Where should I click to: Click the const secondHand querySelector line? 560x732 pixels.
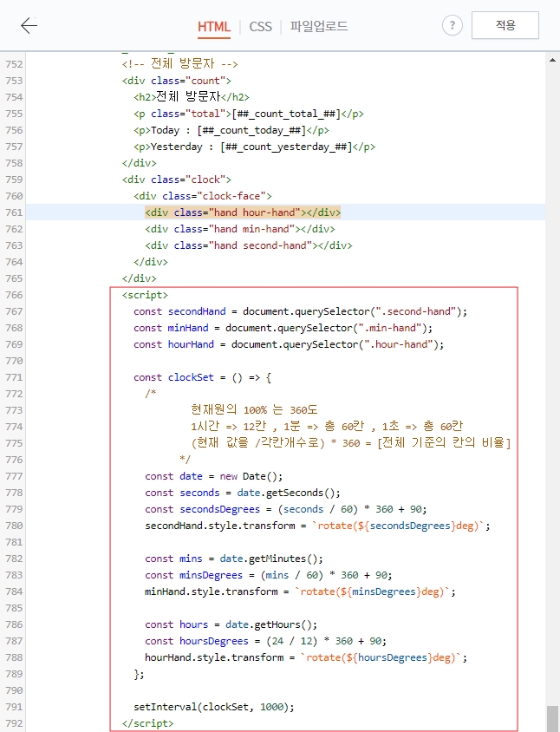pos(300,311)
